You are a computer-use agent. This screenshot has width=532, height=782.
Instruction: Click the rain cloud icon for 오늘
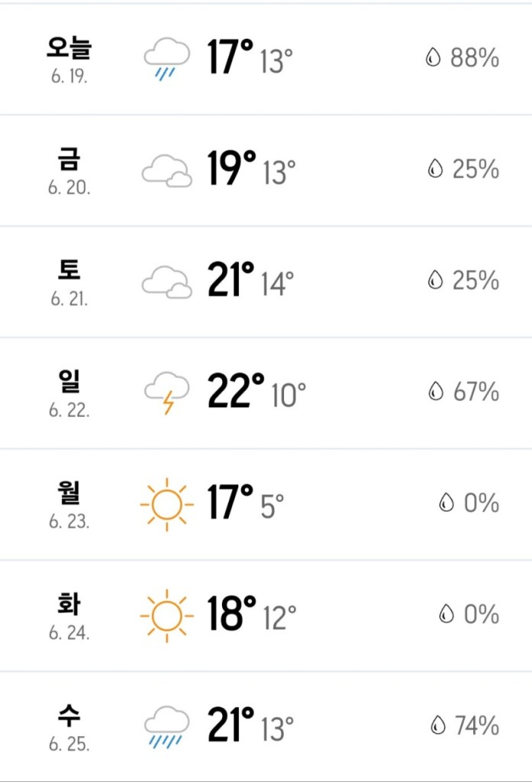tap(167, 58)
